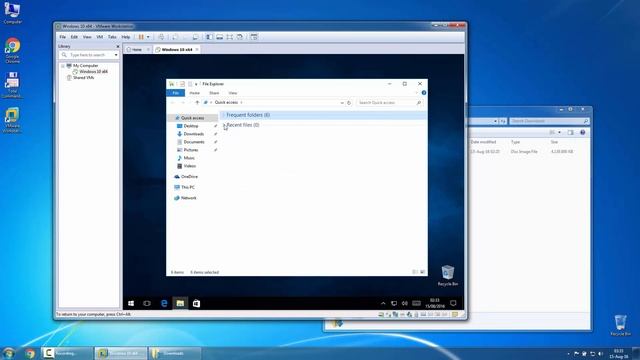Screen dimensions: 640x360
Task: Click the thumbnail bar icon in the VMware toolbar
Action: 220,37
